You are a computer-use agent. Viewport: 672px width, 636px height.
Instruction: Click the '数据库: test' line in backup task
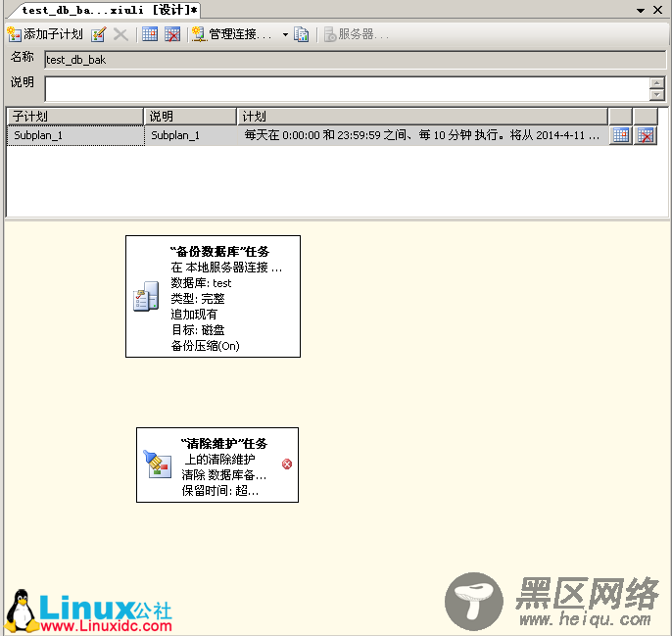point(201,283)
